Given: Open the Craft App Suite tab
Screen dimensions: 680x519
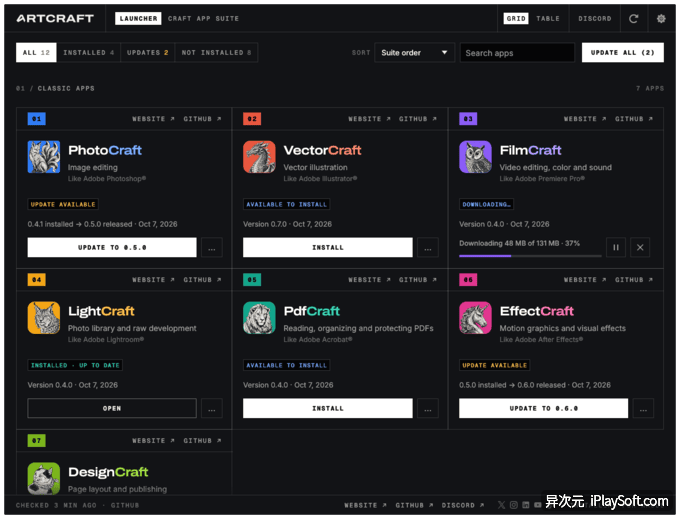Looking at the screenshot, I should pyautogui.click(x=203, y=19).
